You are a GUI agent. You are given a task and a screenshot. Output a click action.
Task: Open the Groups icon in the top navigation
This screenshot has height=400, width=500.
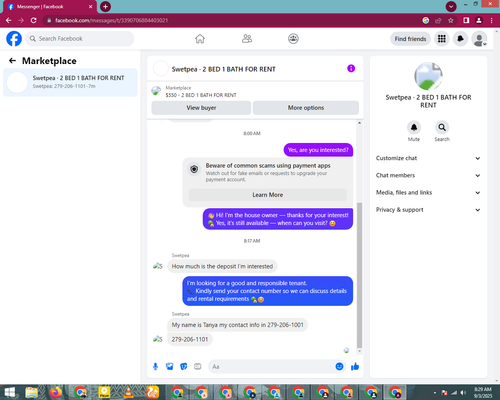(x=293, y=39)
